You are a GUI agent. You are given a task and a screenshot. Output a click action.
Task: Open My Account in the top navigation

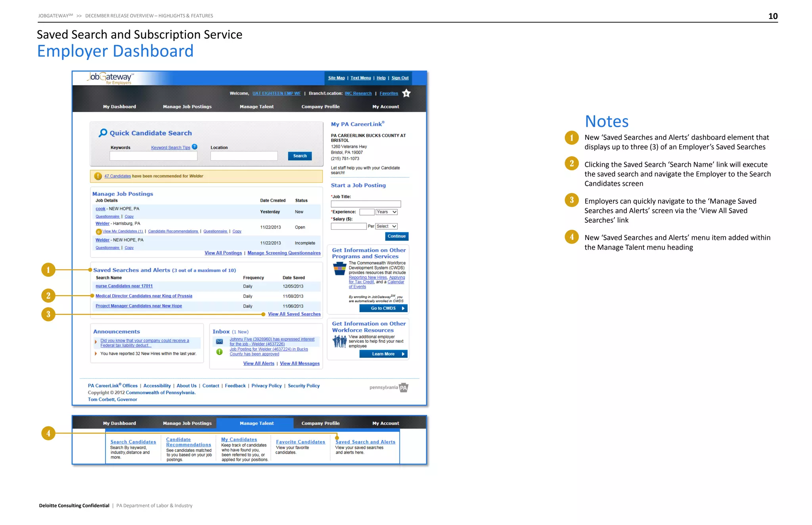point(386,107)
